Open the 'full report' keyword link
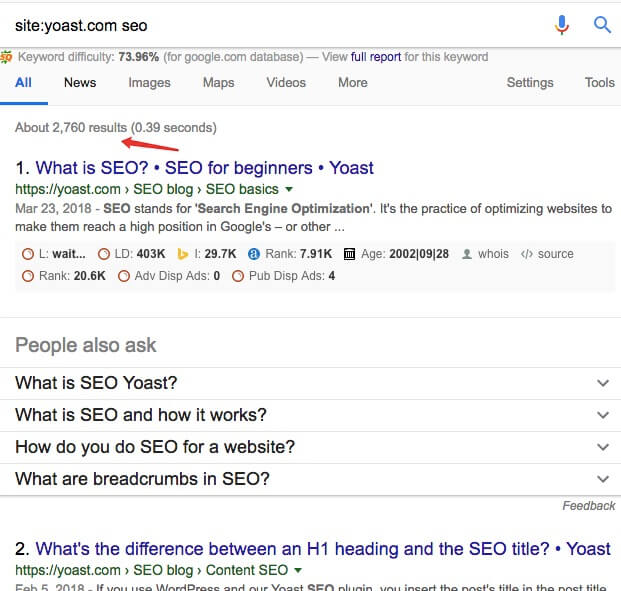Viewport: 621px width, 591px height. click(x=376, y=57)
